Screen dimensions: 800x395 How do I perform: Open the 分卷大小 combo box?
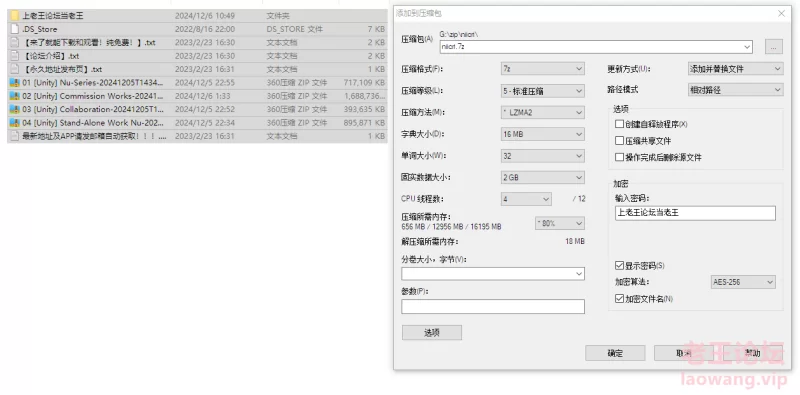coord(493,274)
